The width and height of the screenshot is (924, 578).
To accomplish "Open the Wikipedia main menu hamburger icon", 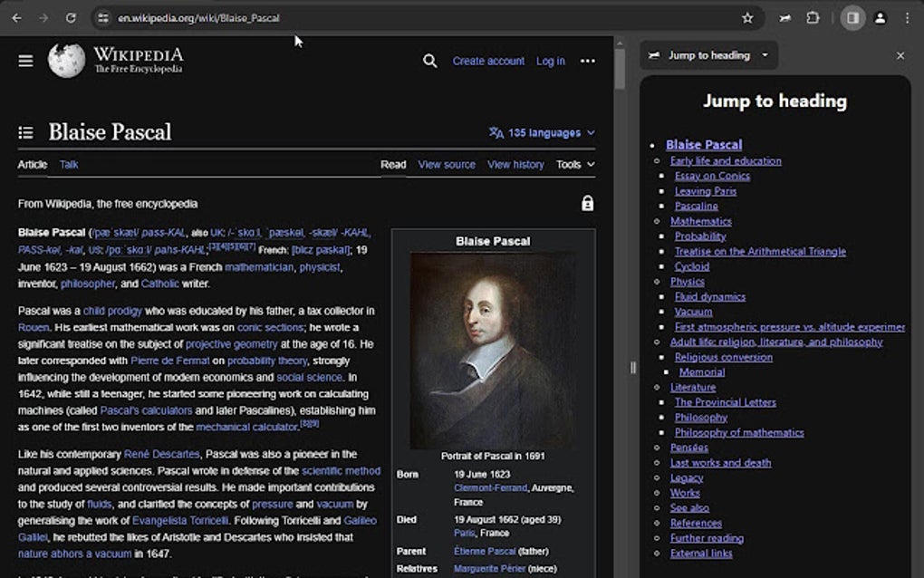I will (x=25, y=61).
